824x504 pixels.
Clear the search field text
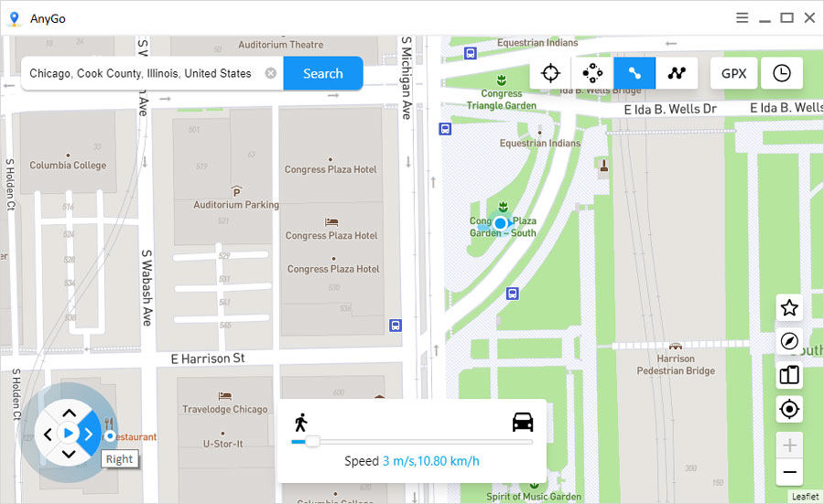tap(271, 73)
